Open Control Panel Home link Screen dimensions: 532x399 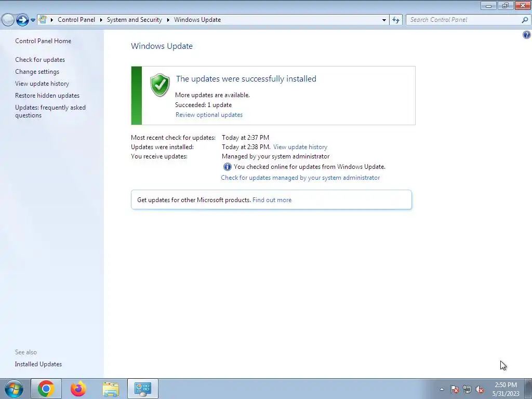click(43, 41)
